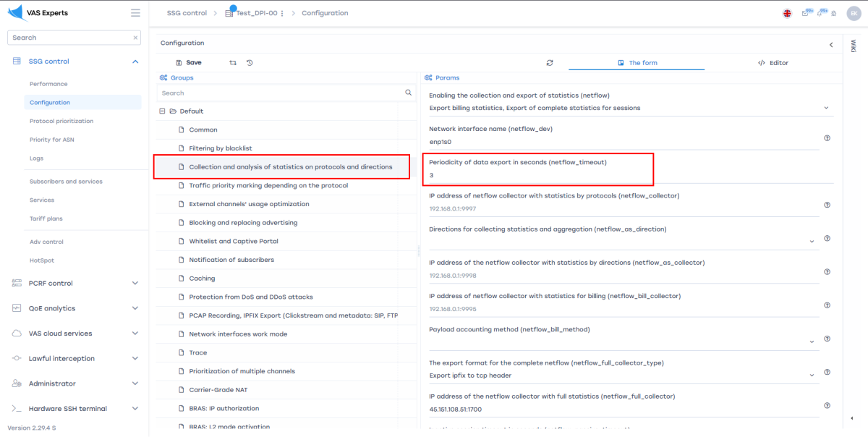Toggle the hamburger sidebar menu
This screenshot has height=437, width=868.
[x=135, y=13]
